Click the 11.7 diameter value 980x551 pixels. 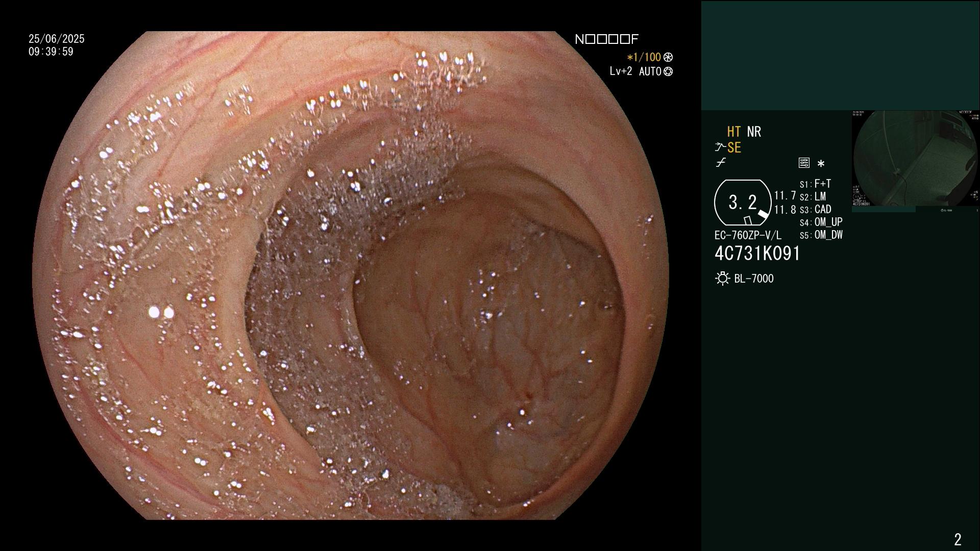tap(785, 195)
